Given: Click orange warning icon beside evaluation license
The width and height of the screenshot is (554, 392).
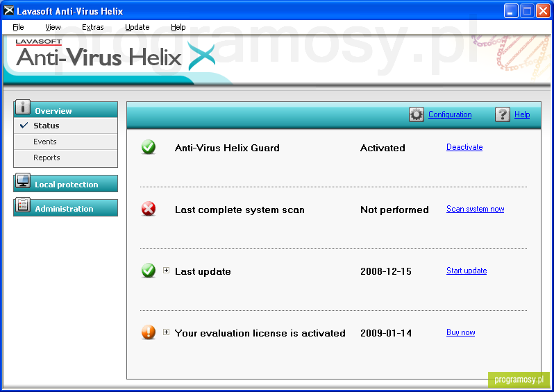Looking at the screenshot, I should [x=149, y=332].
